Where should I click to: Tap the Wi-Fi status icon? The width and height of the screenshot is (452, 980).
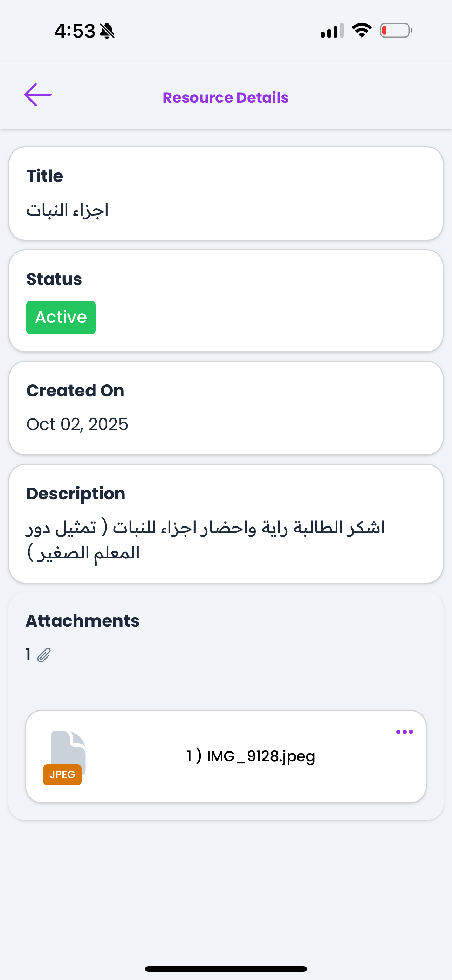[362, 30]
